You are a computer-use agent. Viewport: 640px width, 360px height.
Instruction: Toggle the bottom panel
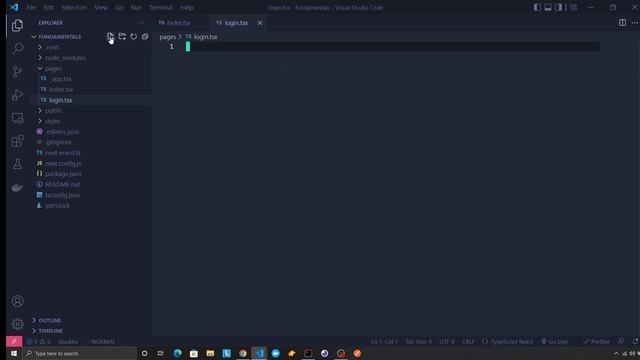coord(548,7)
